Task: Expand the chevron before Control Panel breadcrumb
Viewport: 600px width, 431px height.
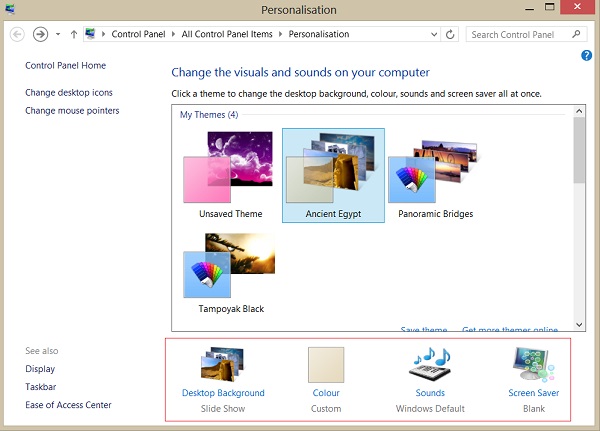Action: [103, 34]
